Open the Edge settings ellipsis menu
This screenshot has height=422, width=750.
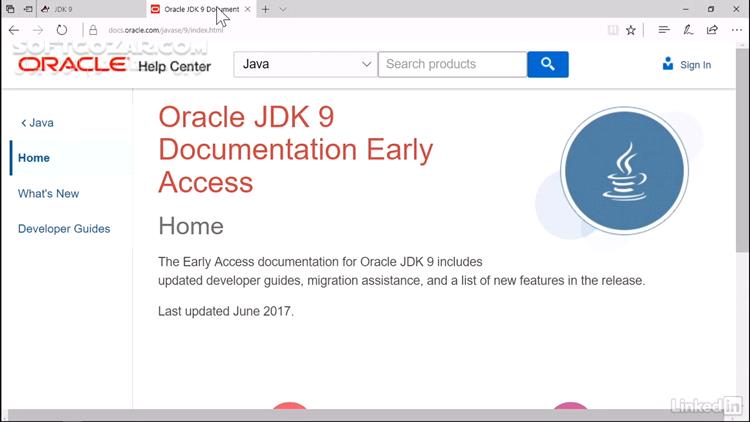pyautogui.click(x=737, y=30)
